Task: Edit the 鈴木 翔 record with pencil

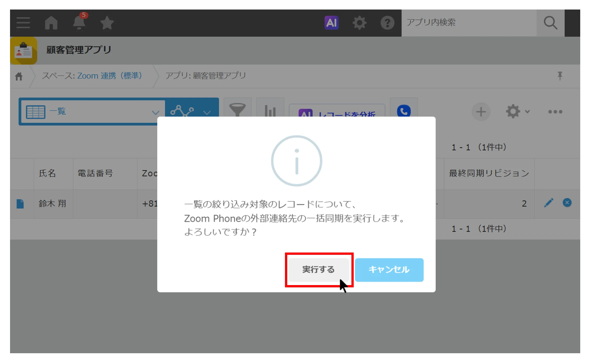Action: click(549, 203)
